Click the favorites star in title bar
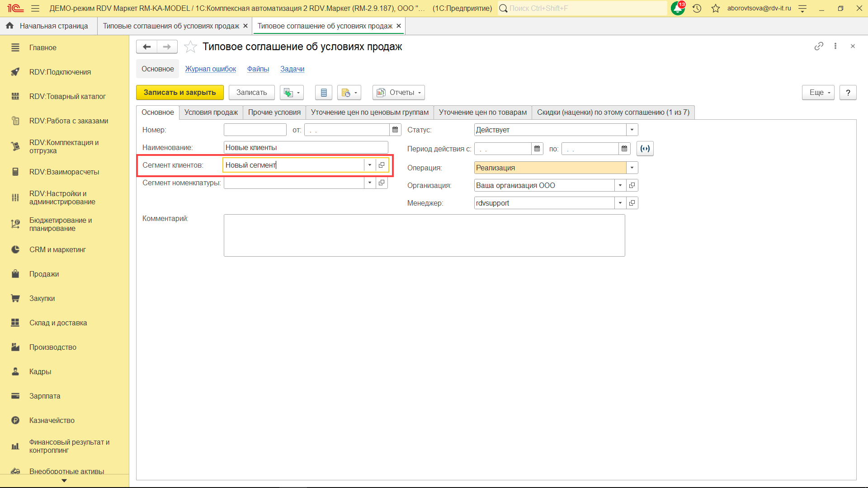The height and width of the screenshot is (488, 868). click(715, 8)
